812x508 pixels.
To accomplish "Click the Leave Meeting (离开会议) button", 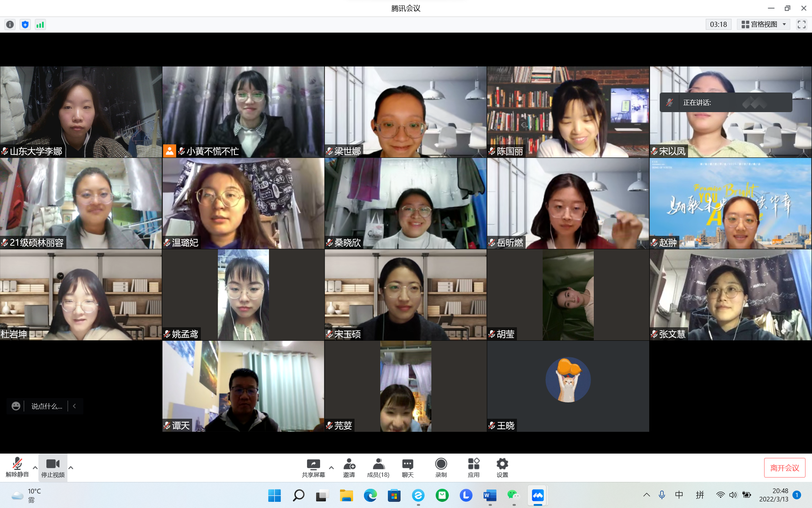I will pos(784,468).
